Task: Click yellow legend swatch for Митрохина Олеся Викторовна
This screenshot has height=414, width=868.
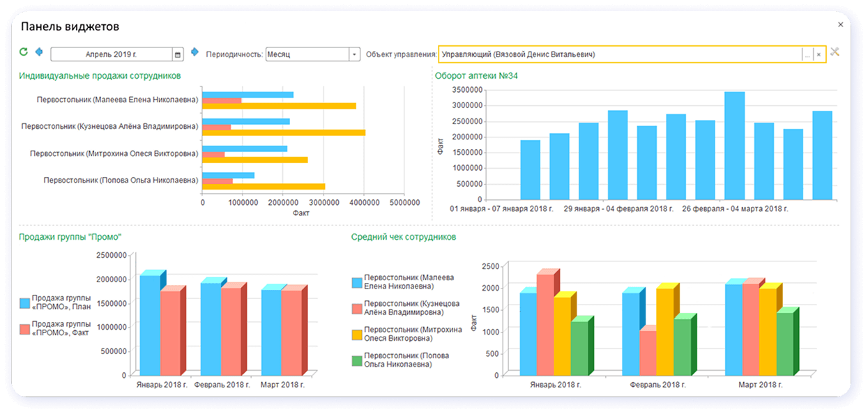Action: point(357,335)
